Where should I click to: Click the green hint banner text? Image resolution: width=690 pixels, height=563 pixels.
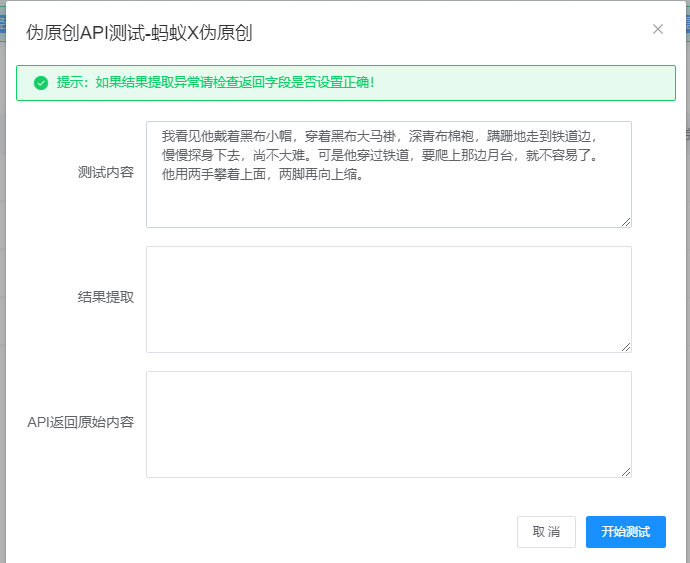(215, 83)
